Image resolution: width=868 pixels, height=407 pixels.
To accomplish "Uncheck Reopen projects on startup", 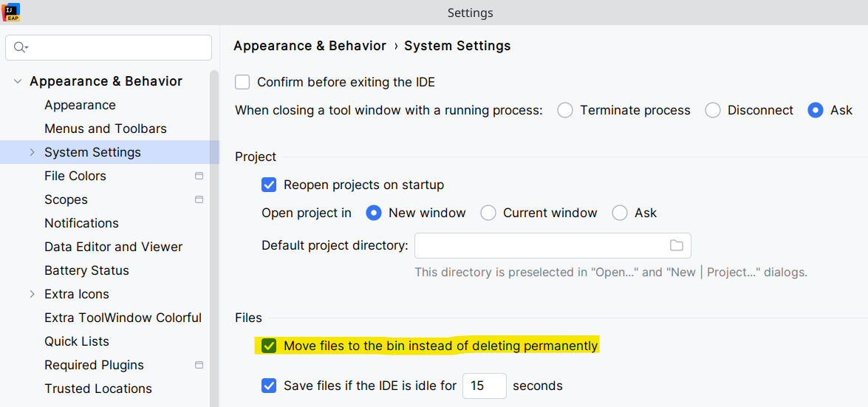I will [269, 185].
